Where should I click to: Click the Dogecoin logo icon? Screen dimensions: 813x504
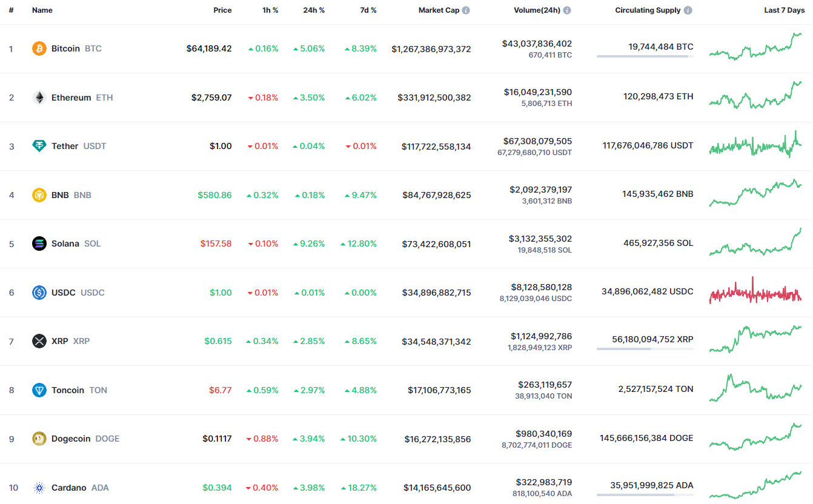coord(39,439)
